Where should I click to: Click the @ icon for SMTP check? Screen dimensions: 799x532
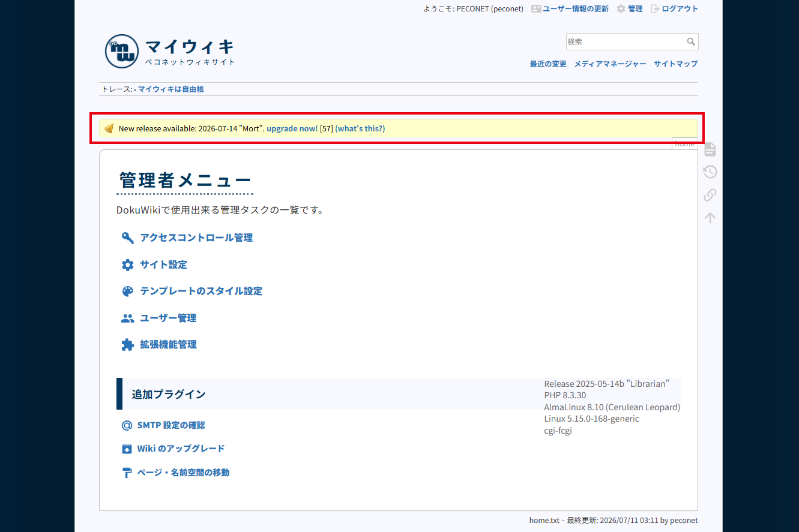127,425
